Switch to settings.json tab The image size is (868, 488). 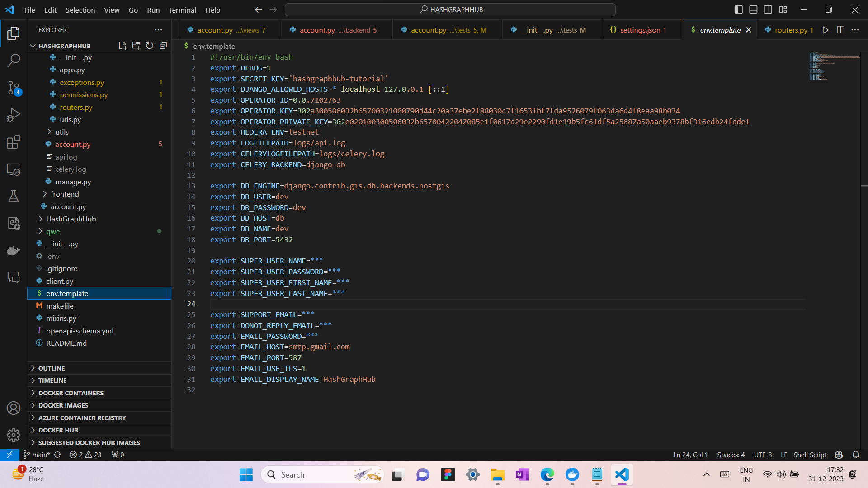640,30
